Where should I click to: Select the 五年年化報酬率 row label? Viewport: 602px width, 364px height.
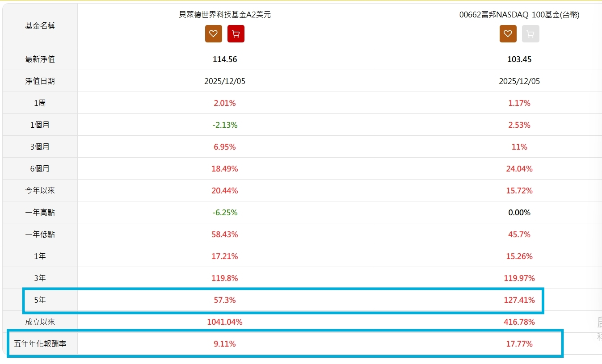click(x=40, y=344)
